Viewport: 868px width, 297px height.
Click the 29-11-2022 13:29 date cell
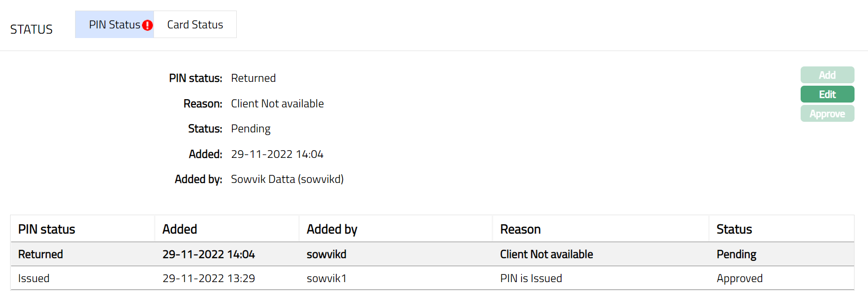208,278
